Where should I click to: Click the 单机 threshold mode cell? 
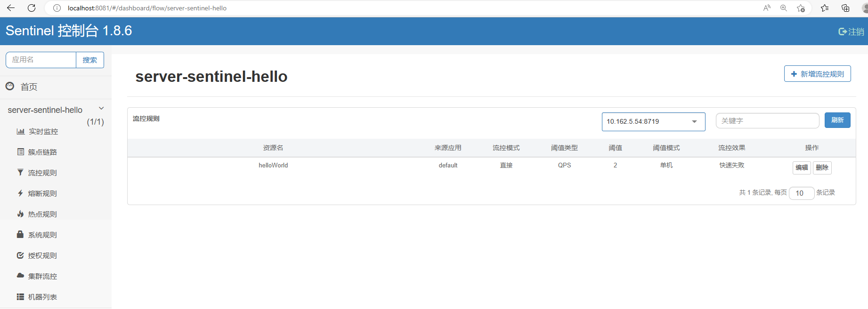click(666, 165)
